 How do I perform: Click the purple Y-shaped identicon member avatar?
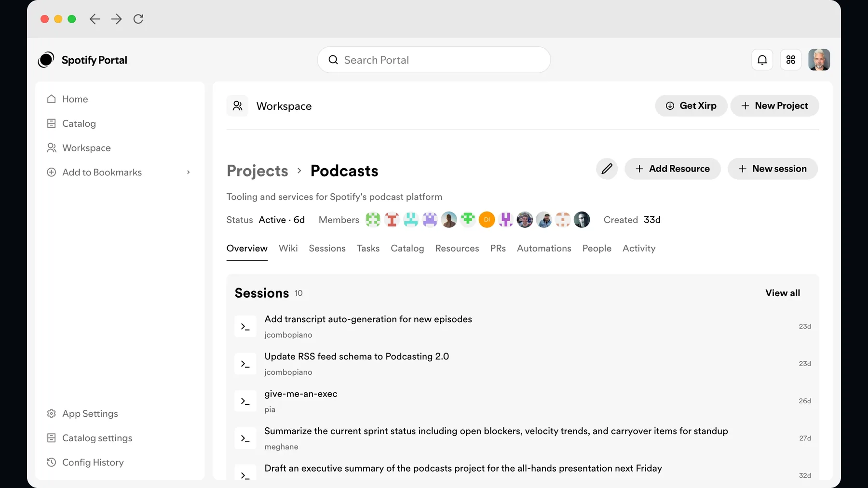click(506, 220)
